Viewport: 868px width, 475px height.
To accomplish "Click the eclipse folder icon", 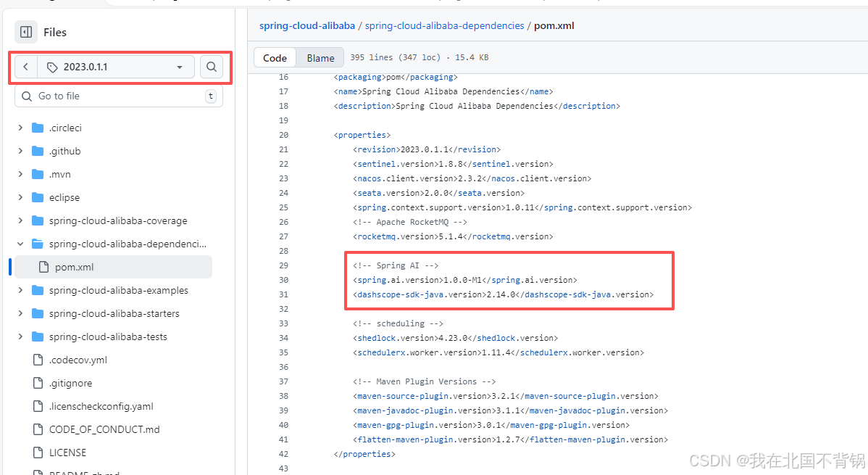I will [38, 197].
